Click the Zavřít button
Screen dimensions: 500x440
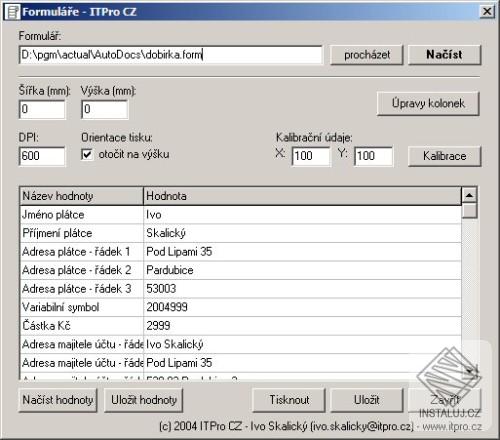coord(445,400)
